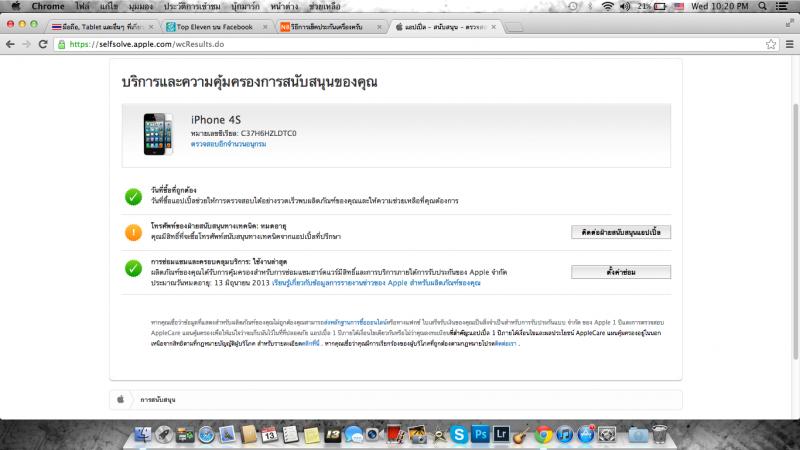
Task: Open a new tab with blank tab button
Action: pyautogui.click(x=514, y=27)
